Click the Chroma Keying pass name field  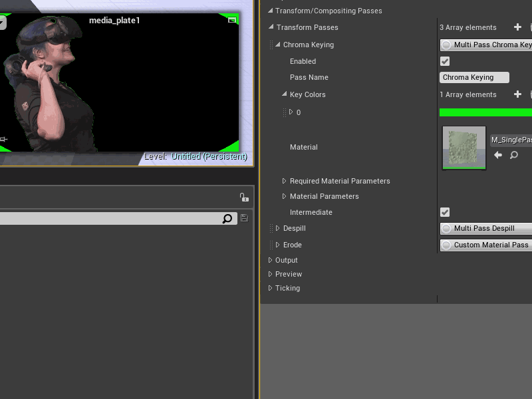point(473,77)
